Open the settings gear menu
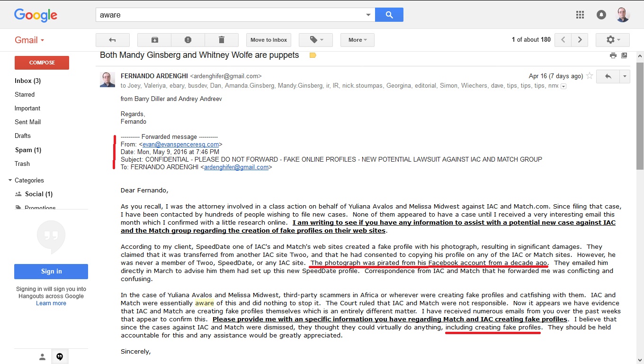Screen dimensions: 644x364 [x=612, y=40]
